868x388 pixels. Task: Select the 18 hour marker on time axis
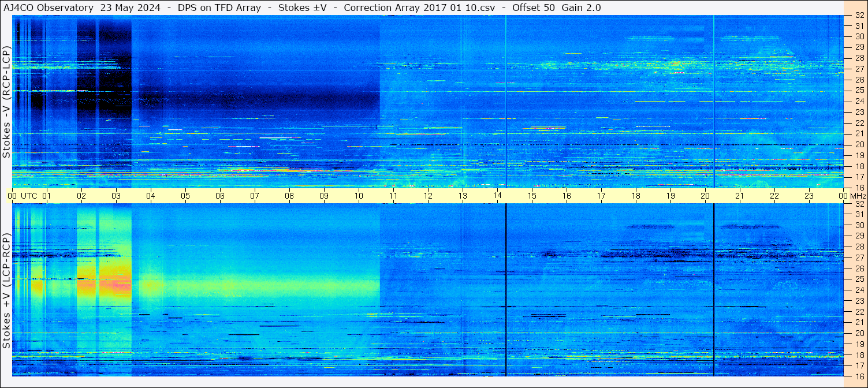[x=636, y=196]
